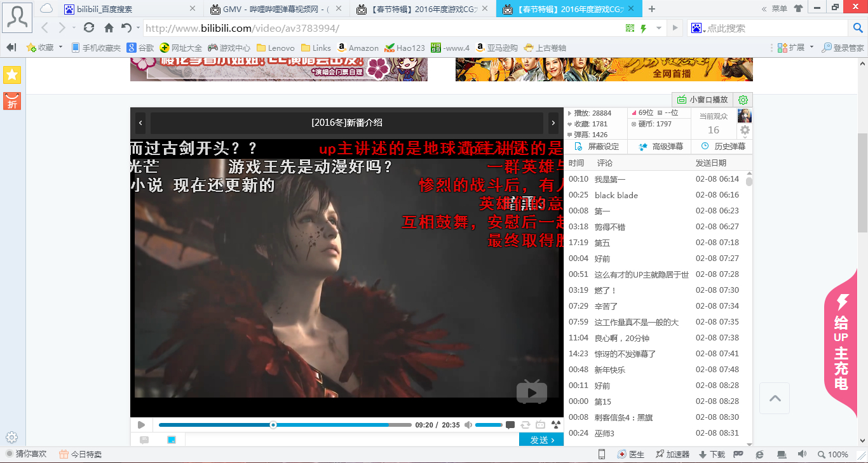Toggle loop playback in the player
This screenshot has height=463, width=868.
click(526, 425)
